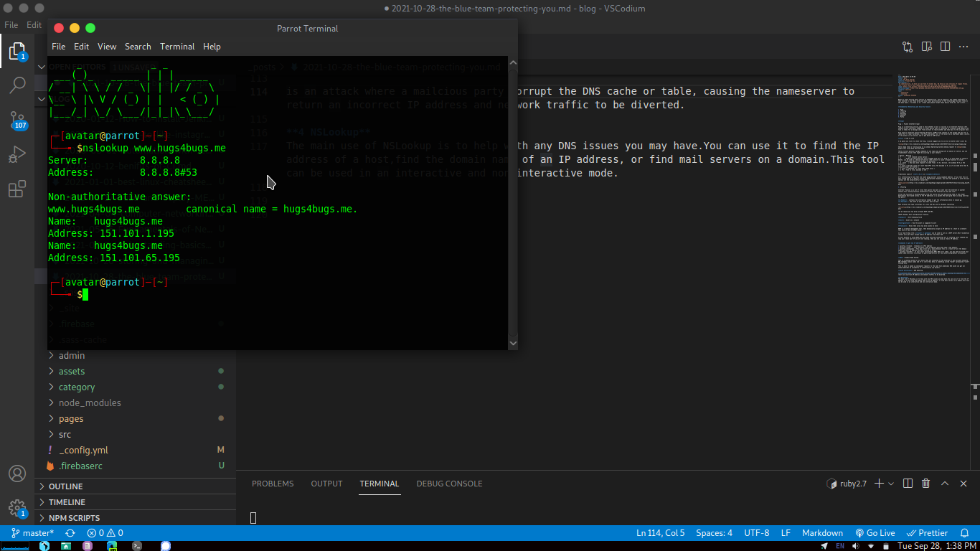The height and width of the screenshot is (551, 980).
Task: Switch to the DEBUG CONSOLE tab
Action: pyautogui.click(x=449, y=484)
